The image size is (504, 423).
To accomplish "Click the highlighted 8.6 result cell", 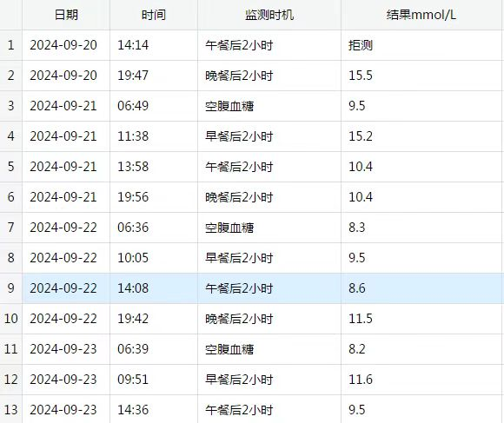I will 422,288.
